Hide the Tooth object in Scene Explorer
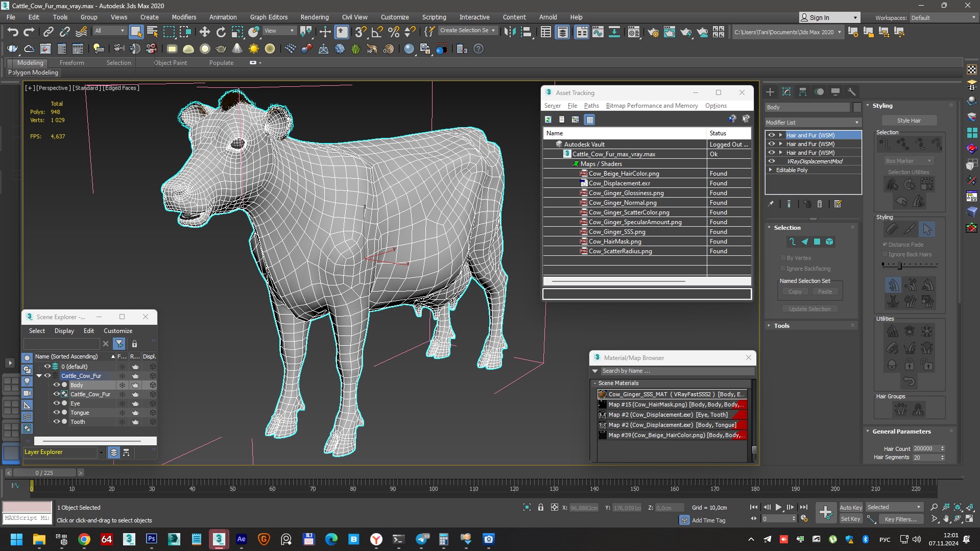 pyautogui.click(x=57, y=422)
